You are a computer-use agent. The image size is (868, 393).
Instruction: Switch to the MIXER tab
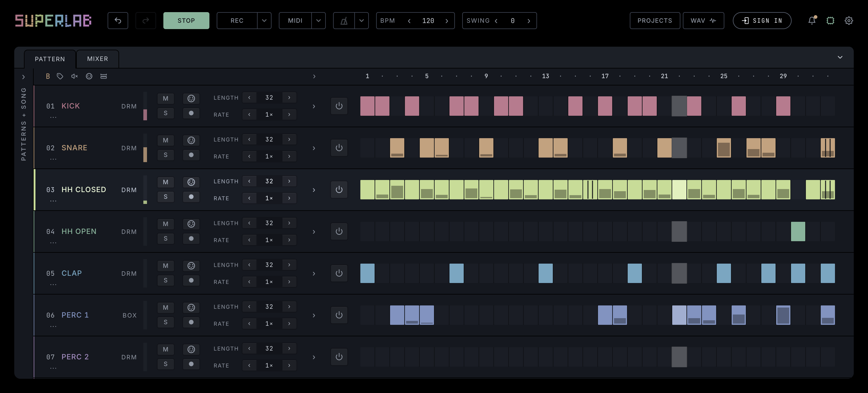[98, 58]
